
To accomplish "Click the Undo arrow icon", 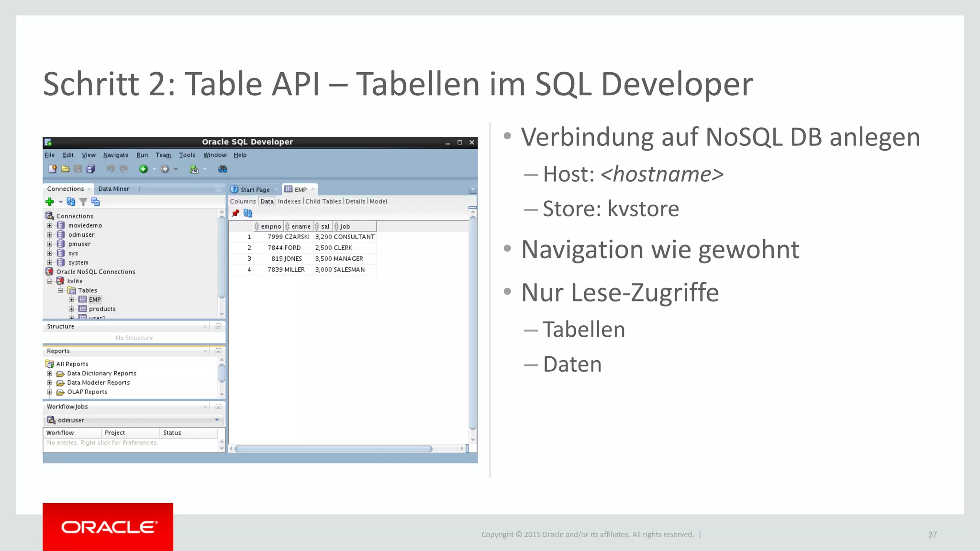I will click(x=111, y=169).
